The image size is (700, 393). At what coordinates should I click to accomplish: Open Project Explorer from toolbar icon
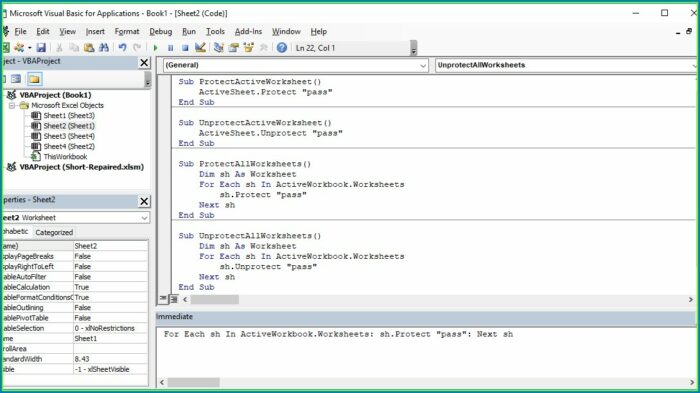pyautogui.click(x=218, y=47)
